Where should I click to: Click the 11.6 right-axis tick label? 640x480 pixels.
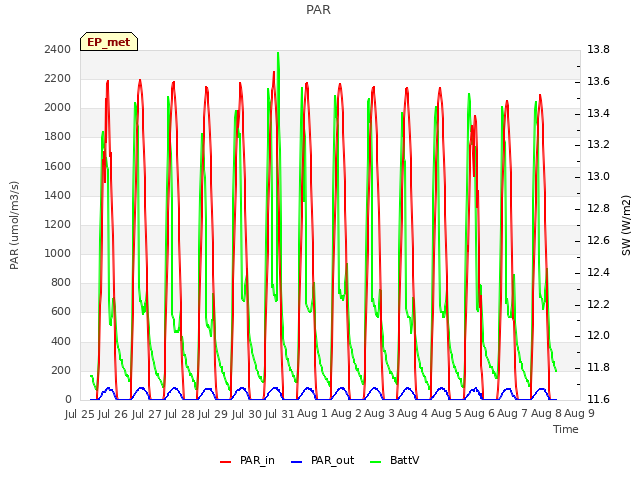coord(598,399)
